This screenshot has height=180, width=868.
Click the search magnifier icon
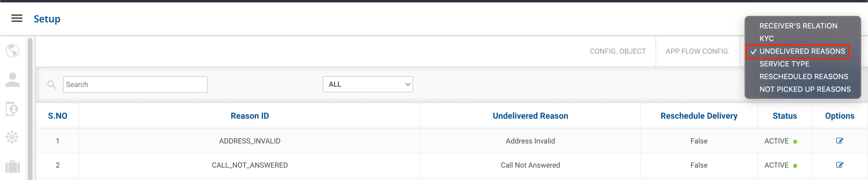(x=52, y=85)
